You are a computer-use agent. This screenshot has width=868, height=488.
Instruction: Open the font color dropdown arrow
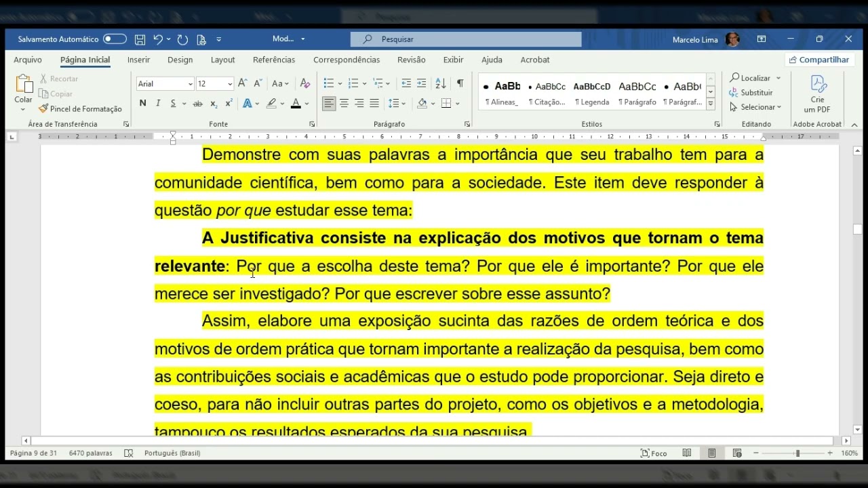(x=307, y=104)
